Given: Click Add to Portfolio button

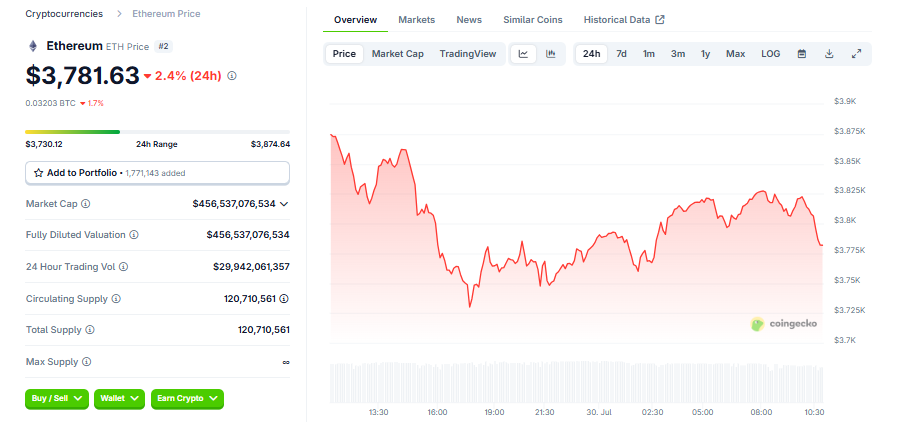Looking at the screenshot, I should pyautogui.click(x=157, y=173).
